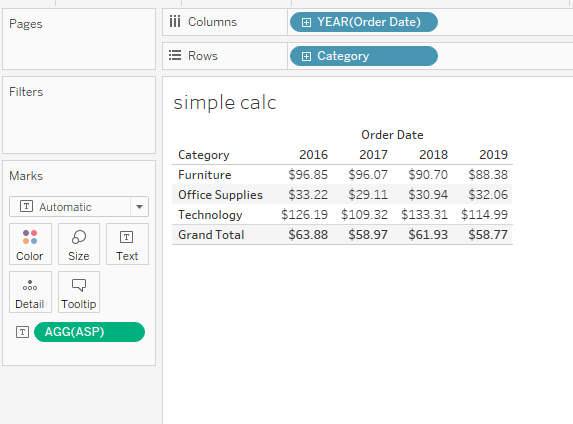Open the Text marks card
The image size is (573, 424).
point(127,244)
